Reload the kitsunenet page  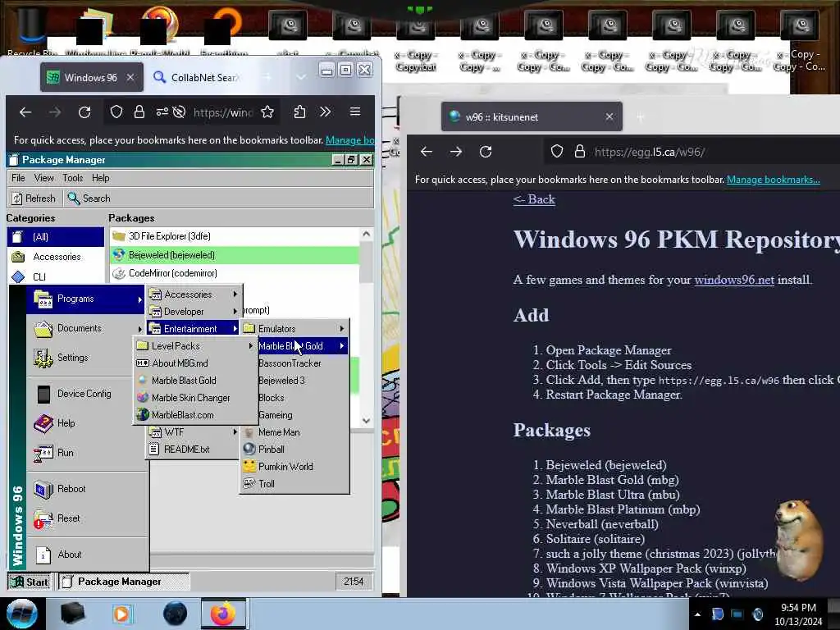pos(486,152)
